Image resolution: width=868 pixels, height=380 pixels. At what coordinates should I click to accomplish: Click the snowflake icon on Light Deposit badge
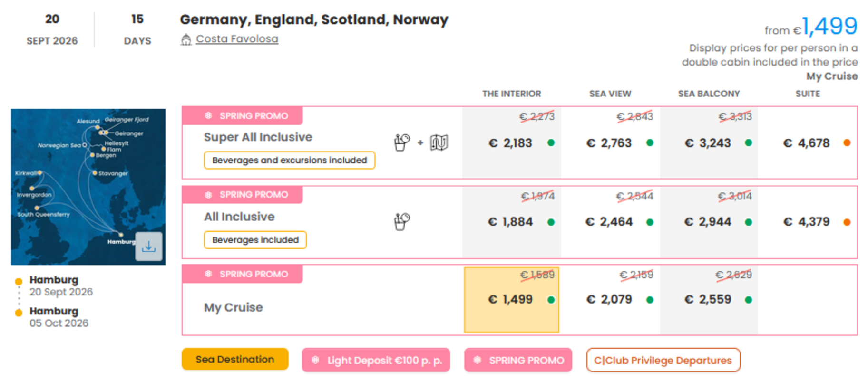tap(315, 360)
